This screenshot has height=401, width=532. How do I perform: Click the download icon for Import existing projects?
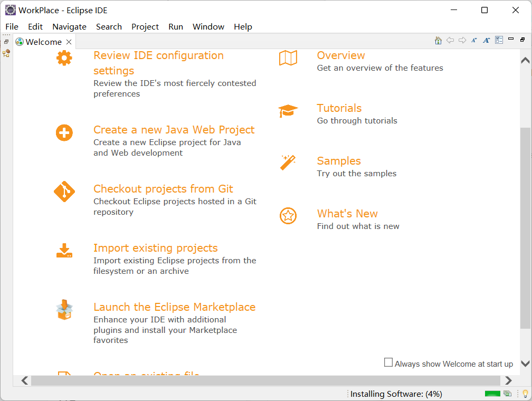click(64, 251)
